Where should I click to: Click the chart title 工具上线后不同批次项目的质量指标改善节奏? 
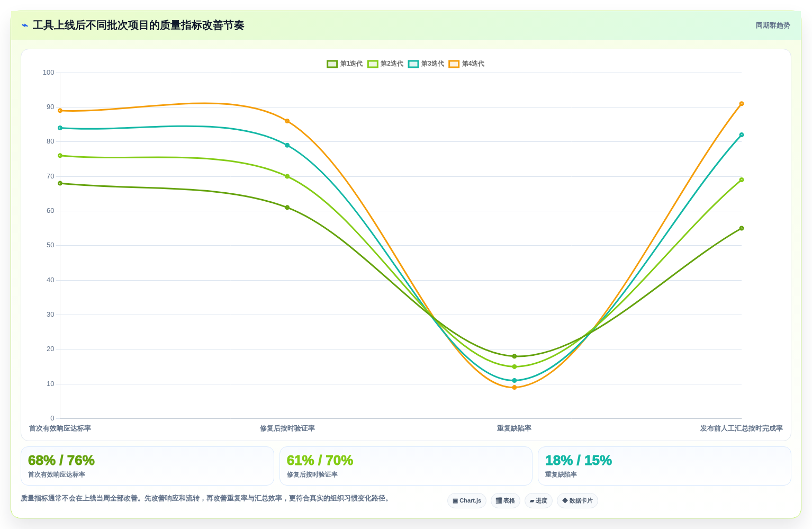tap(138, 25)
